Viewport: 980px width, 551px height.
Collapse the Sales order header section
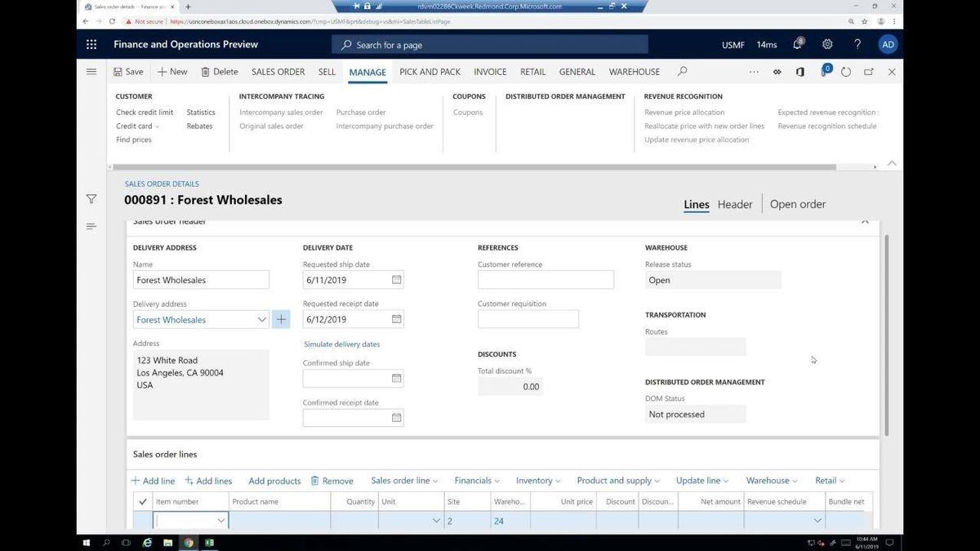(x=865, y=221)
